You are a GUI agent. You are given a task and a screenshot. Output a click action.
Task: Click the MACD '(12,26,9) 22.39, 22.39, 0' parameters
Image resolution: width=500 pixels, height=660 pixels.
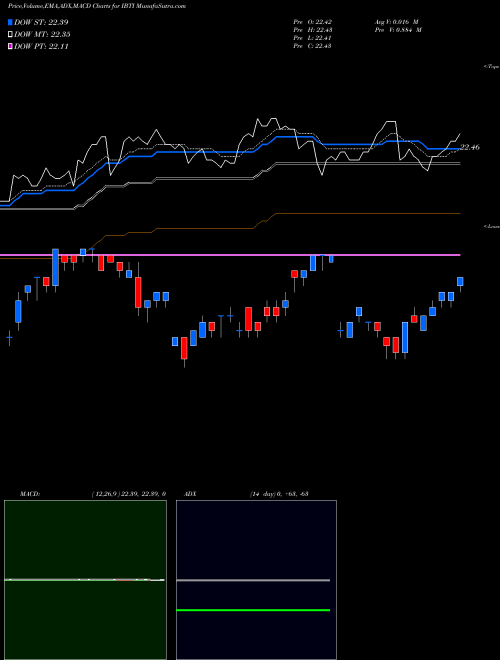pyautogui.click(x=128, y=494)
